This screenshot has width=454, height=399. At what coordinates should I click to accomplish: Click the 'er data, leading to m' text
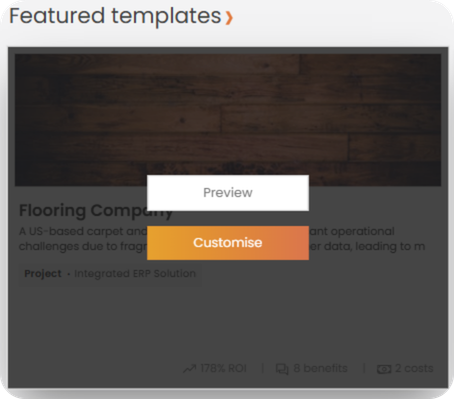click(367, 246)
